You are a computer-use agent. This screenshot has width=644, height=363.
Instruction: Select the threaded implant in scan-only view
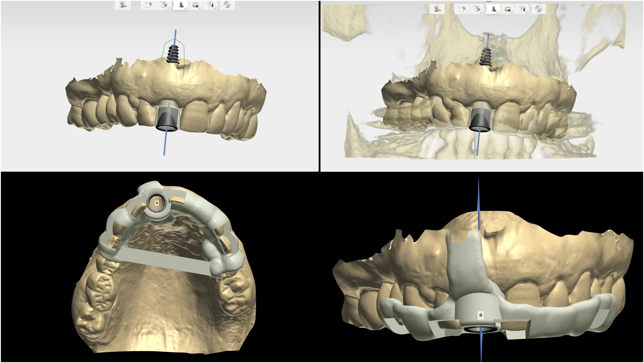click(173, 54)
